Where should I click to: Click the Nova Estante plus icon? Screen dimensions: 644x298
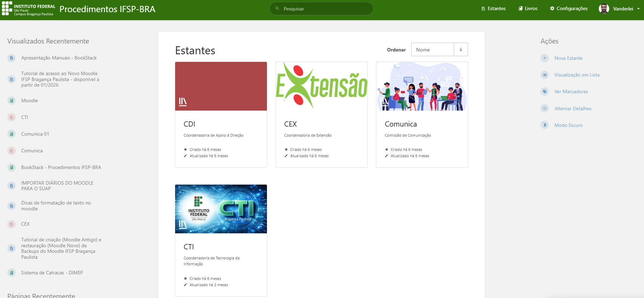click(x=545, y=58)
